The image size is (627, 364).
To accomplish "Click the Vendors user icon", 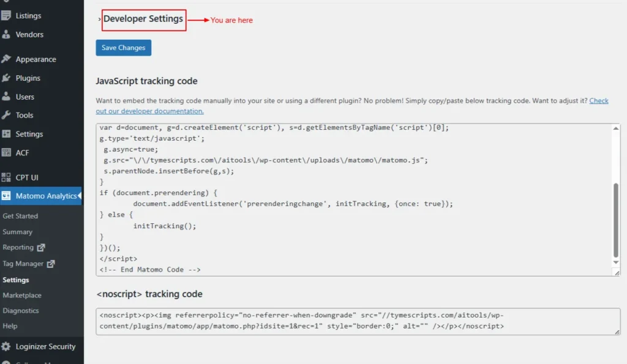I will [x=6, y=34].
